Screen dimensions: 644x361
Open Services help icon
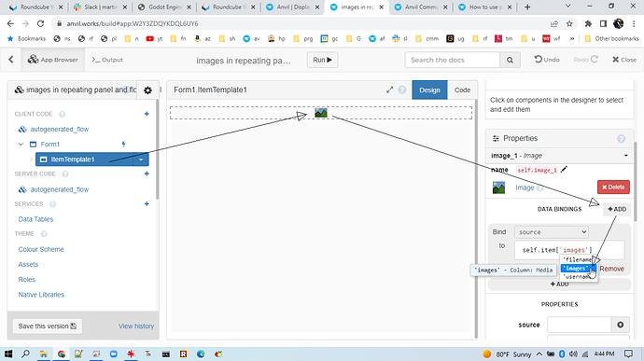pyautogui.click(x=52, y=204)
